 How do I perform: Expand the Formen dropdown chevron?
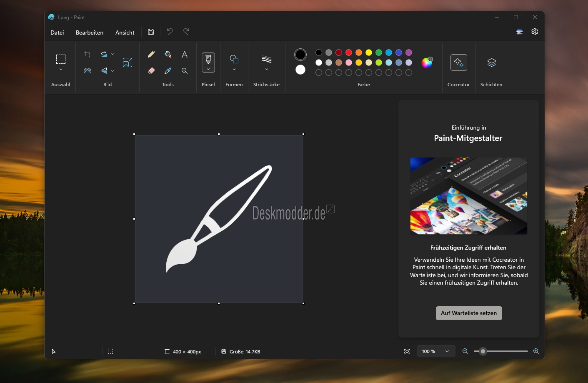pos(234,70)
